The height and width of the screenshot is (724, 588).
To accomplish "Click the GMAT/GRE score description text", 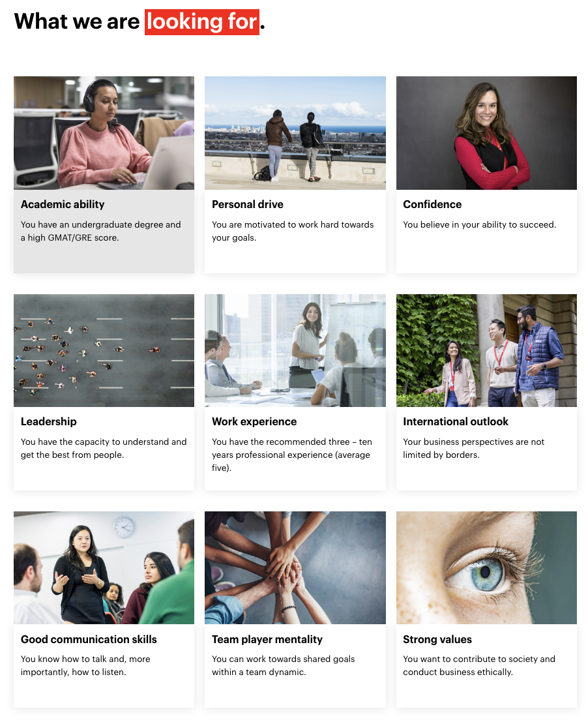I will (x=100, y=231).
